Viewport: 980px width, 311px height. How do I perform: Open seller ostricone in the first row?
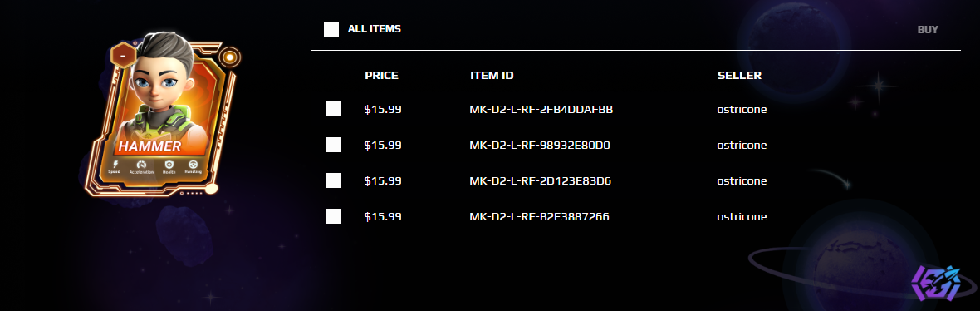pos(742,110)
